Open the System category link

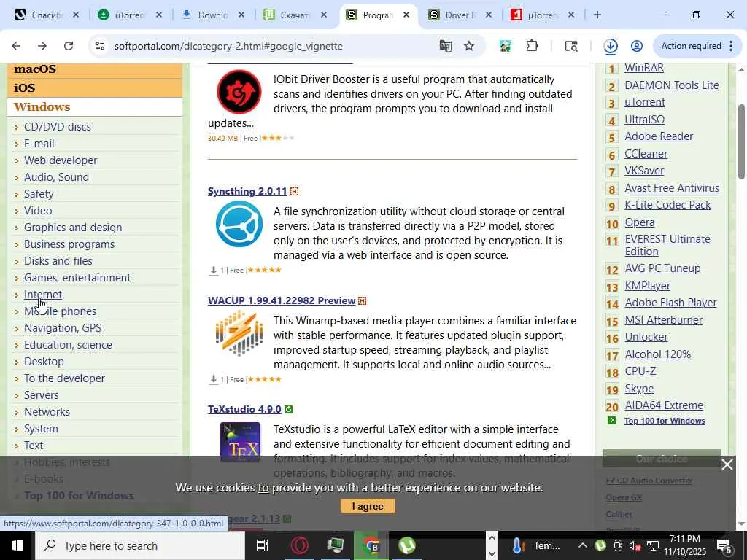coord(41,429)
